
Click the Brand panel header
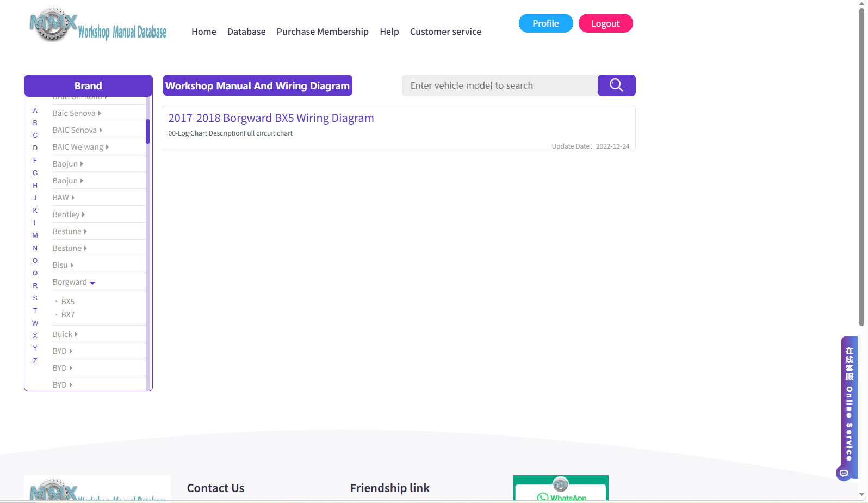point(88,85)
